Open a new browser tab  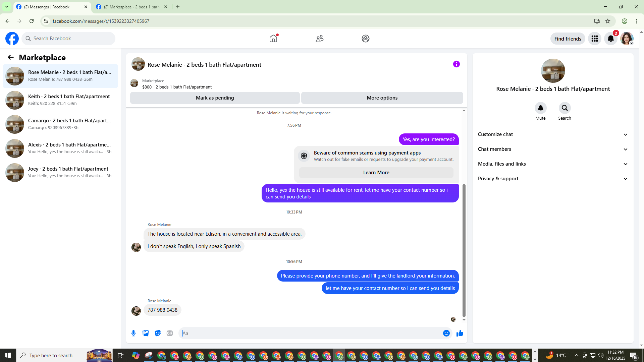tap(178, 7)
